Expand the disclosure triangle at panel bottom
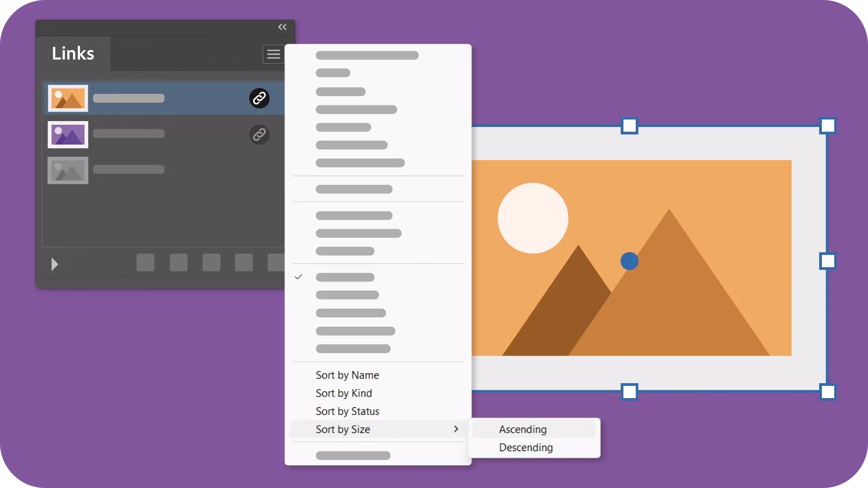 coord(54,264)
